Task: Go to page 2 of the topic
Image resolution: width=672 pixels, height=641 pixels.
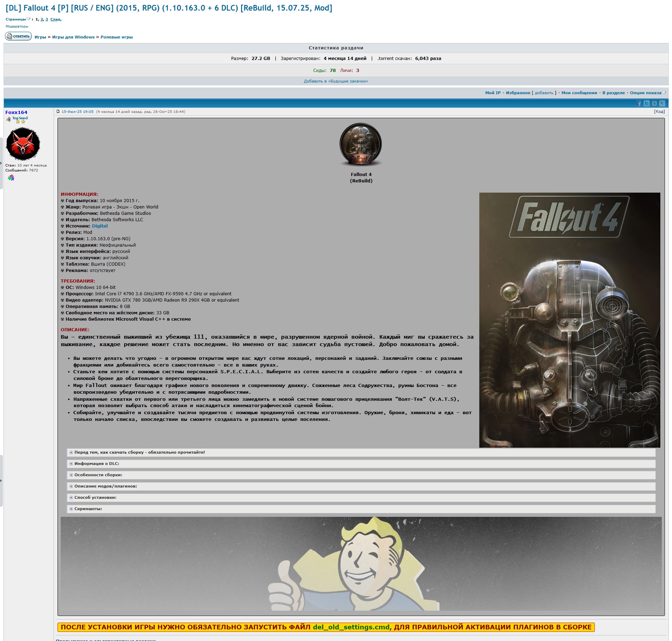Action: (x=42, y=19)
